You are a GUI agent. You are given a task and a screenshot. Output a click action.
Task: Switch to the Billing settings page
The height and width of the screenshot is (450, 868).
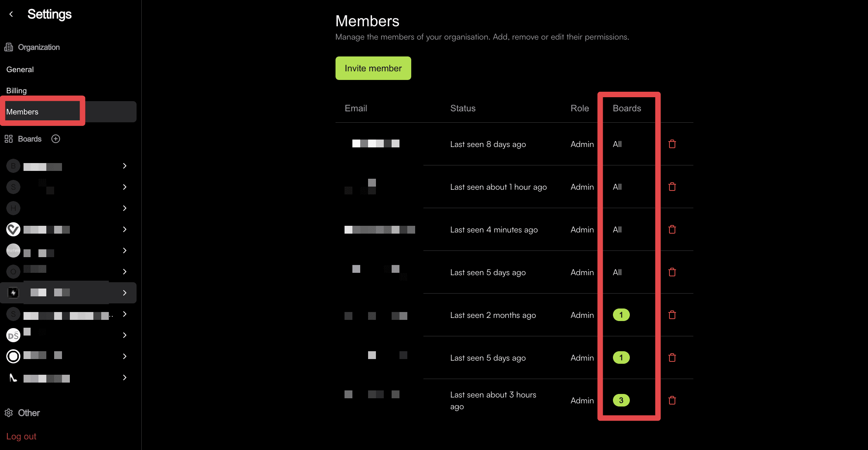click(16, 90)
